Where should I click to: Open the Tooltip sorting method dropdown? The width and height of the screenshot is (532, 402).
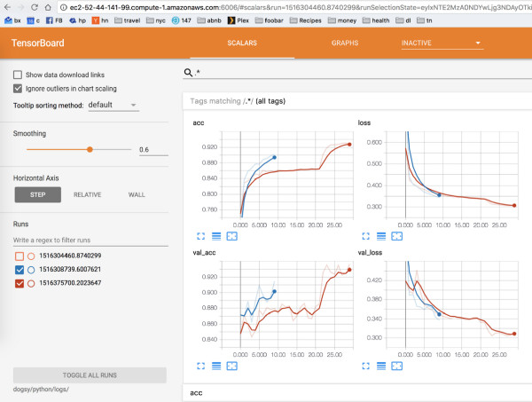pyautogui.click(x=113, y=105)
